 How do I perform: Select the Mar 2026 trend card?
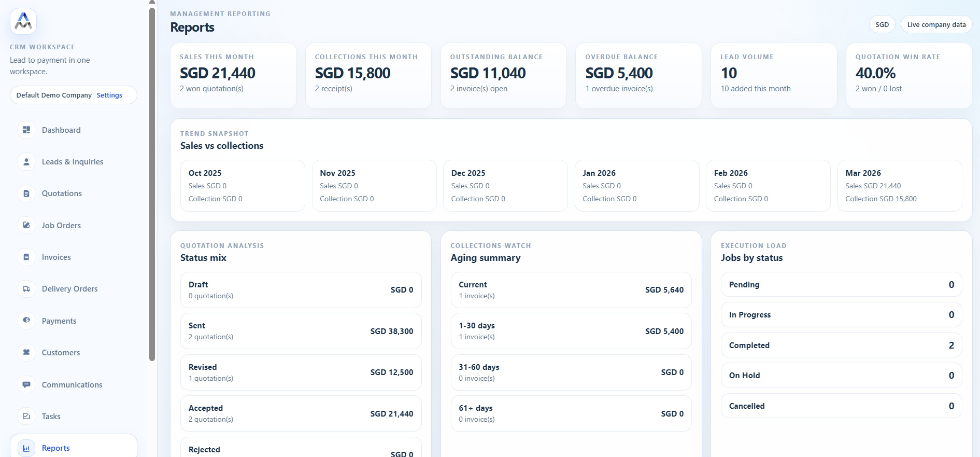pyautogui.click(x=899, y=186)
